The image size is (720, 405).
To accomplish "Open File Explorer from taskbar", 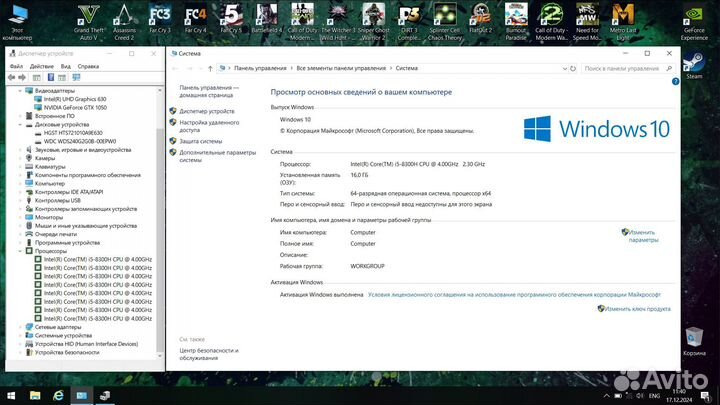I will coord(35,396).
